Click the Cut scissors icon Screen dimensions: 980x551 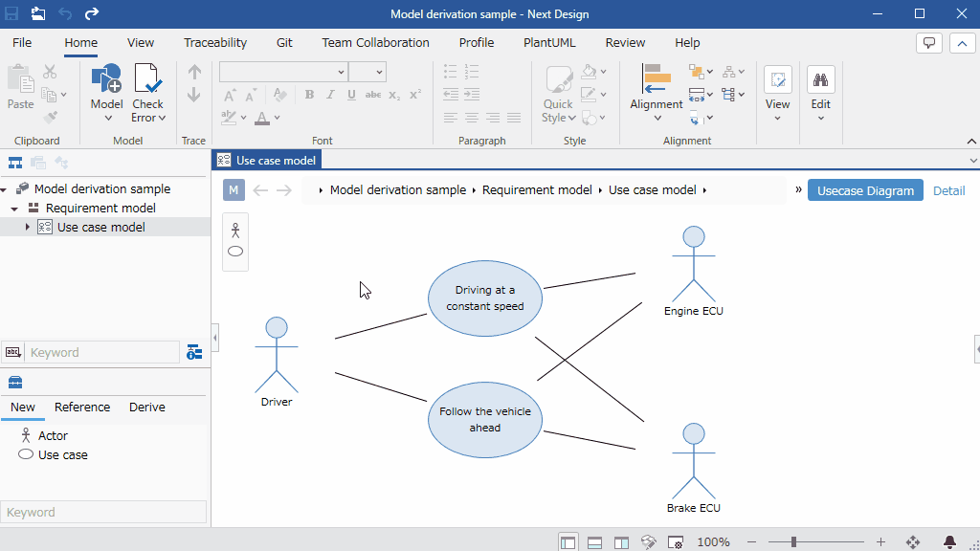click(50, 72)
